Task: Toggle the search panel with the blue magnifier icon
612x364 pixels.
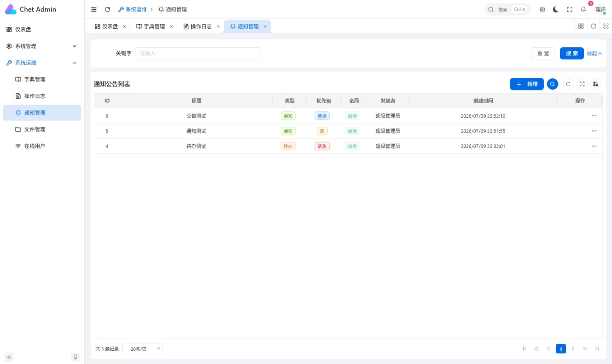Action: [x=552, y=84]
